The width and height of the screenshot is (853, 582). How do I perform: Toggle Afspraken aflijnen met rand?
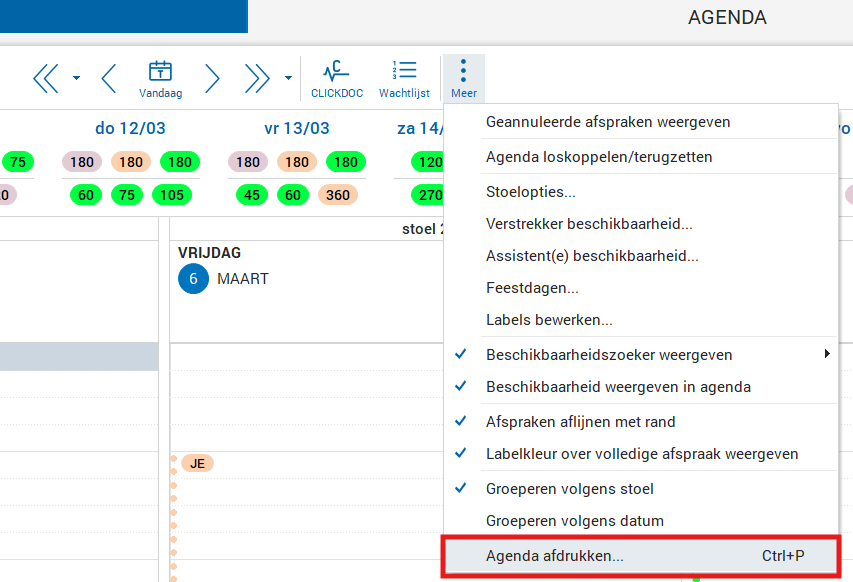point(580,421)
